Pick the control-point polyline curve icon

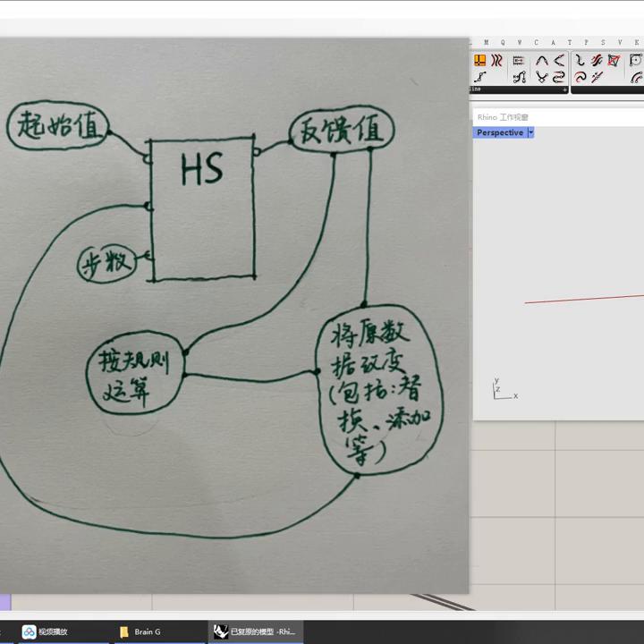479,77
